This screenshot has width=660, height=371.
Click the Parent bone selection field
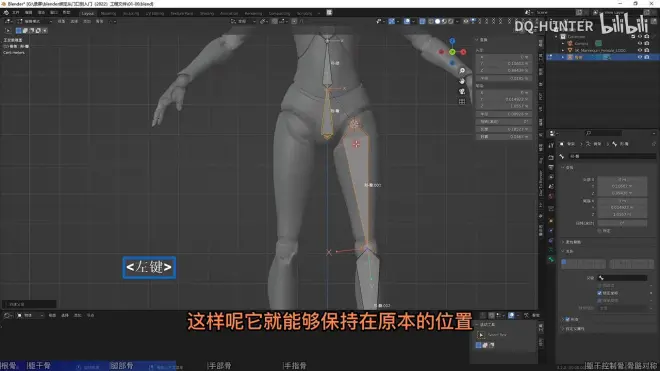pyautogui.click(x=622, y=278)
